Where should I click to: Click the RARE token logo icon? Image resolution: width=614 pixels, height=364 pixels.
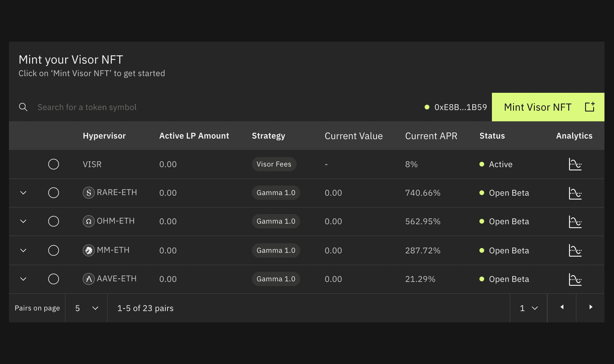click(x=89, y=193)
